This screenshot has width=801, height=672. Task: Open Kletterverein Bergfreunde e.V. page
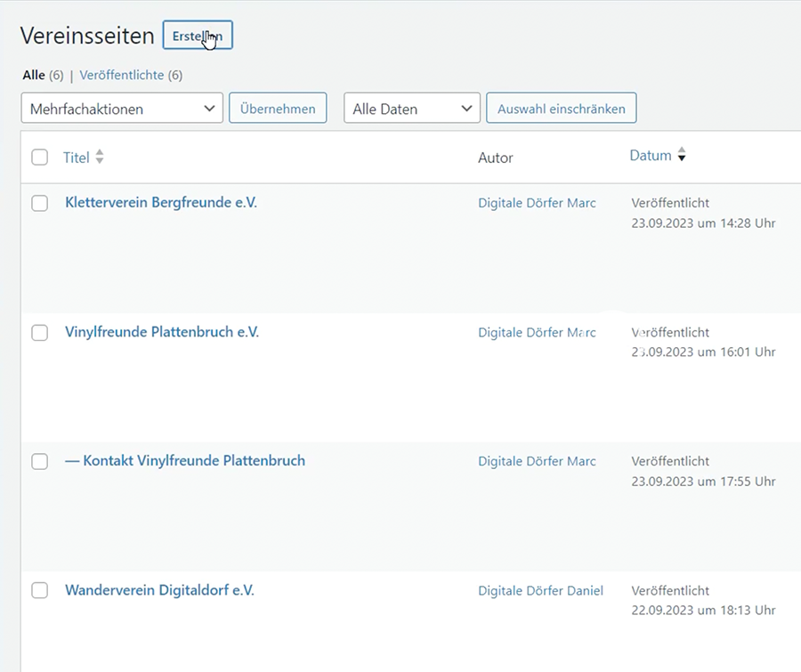(161, 203)
